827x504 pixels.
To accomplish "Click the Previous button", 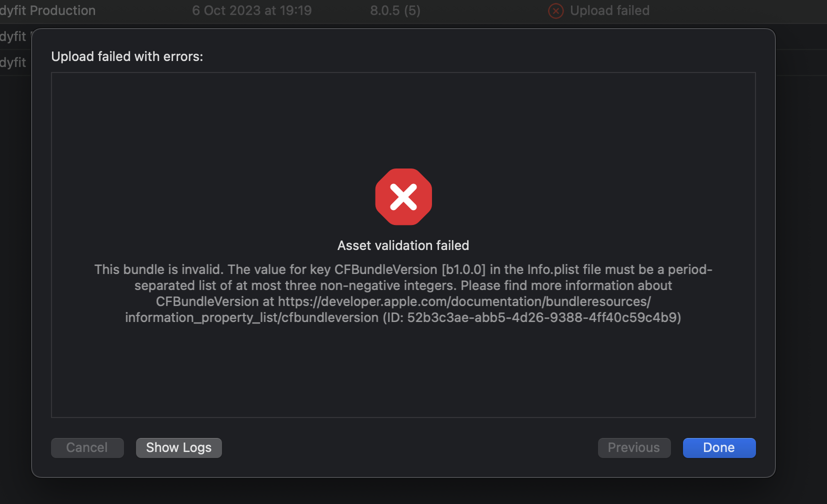I will point(633,447).
